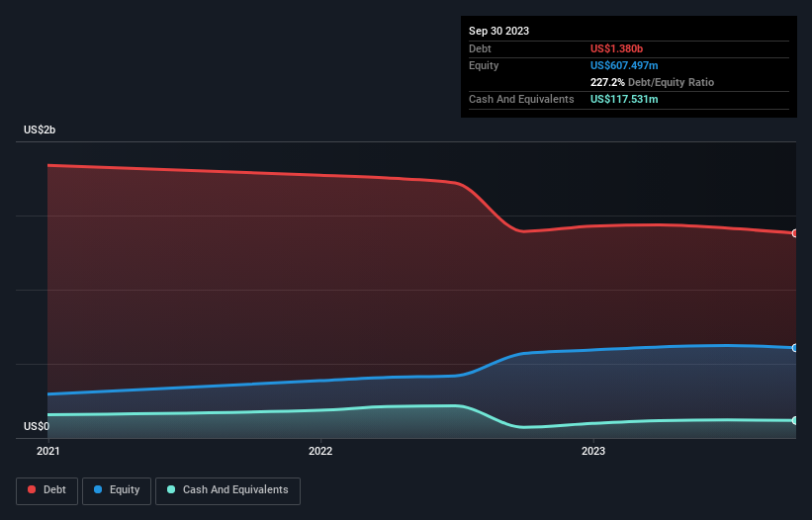This screenshot has height=520, width=812.
Task: Click the teal dot in Cash legend
Action: click(171, 489)
